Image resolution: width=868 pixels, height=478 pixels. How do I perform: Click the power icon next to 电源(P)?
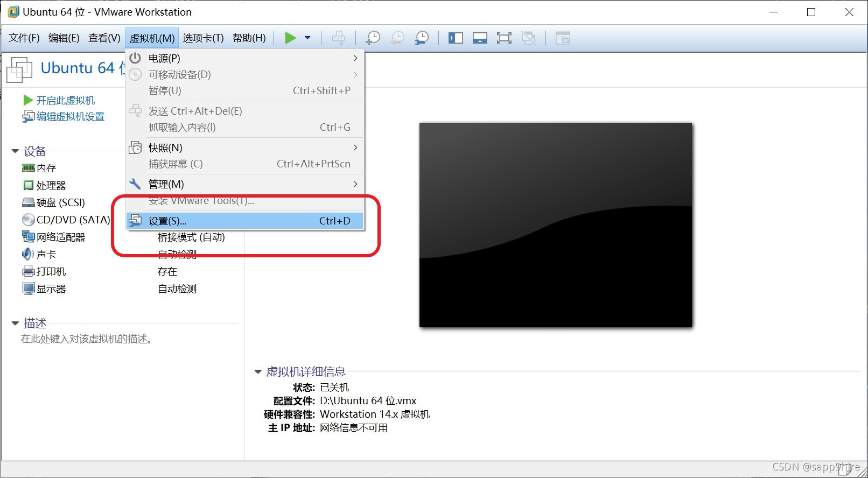pyautogui.click(x=135, y=58)
